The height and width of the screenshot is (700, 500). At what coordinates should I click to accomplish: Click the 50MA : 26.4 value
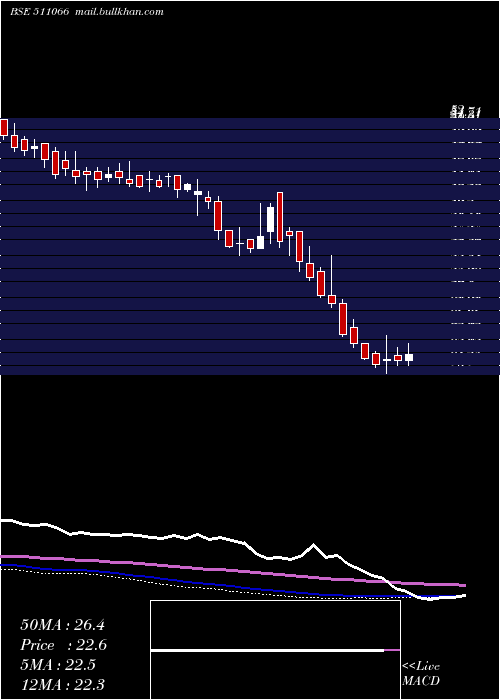(x=62, y=625)
